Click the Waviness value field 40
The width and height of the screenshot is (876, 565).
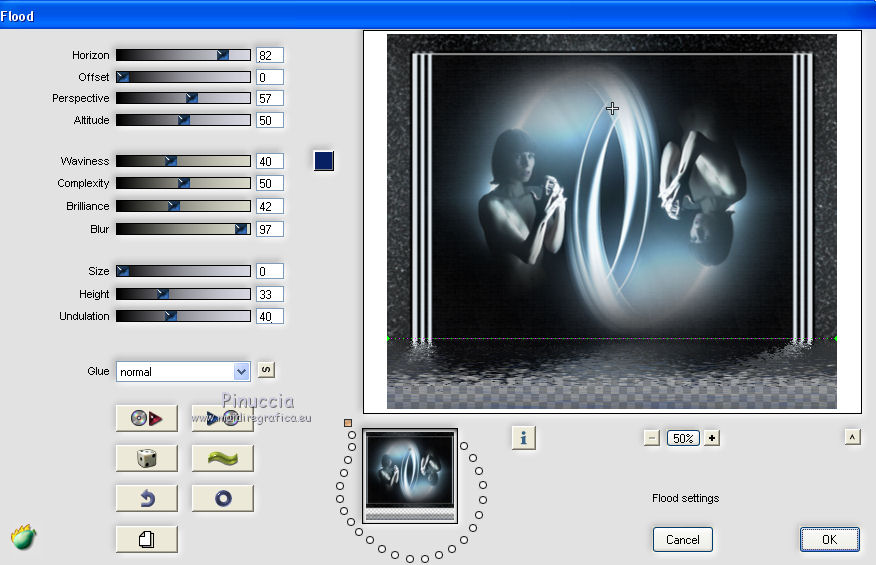pos(270,162)
